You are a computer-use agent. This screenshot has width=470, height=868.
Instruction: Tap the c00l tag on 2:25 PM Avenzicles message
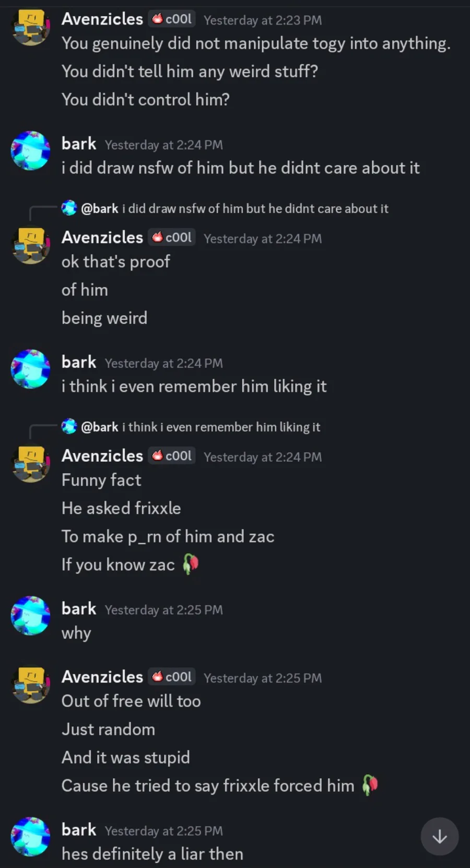point(172,676)
